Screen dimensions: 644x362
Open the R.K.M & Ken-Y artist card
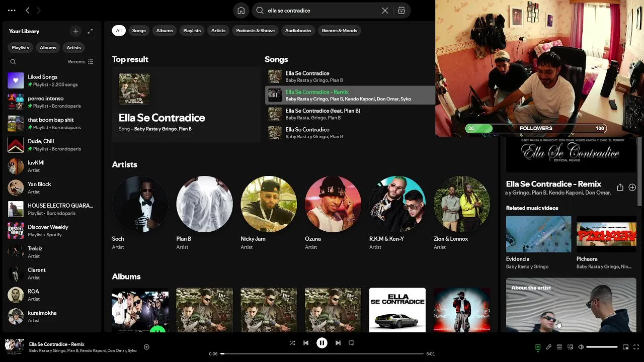point(397,213)
